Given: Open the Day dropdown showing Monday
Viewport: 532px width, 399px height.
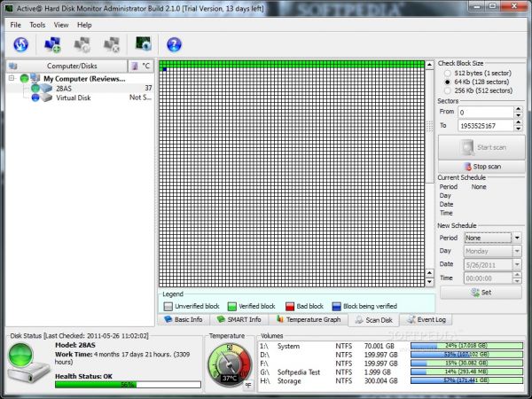Looking at the screenshot, I should click(x=517, y=251).
